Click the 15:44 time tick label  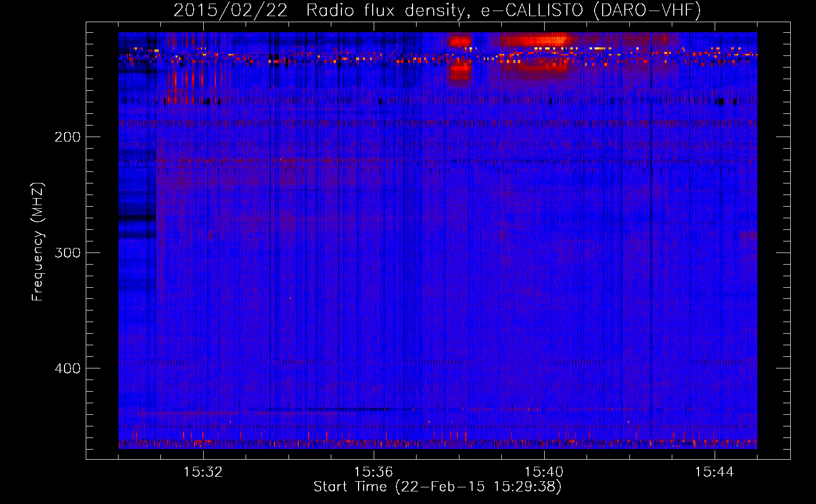714,472
